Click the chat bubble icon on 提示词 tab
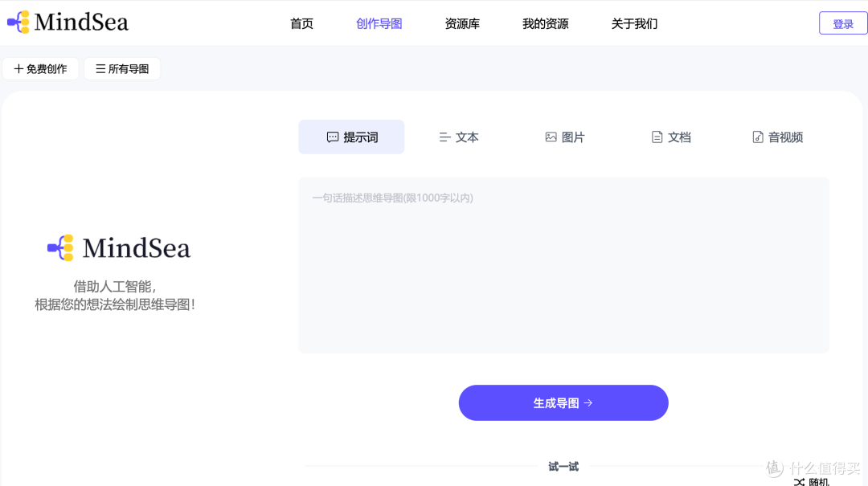Image resolution: width=868 pixels, height=486 pixels. 333,137
